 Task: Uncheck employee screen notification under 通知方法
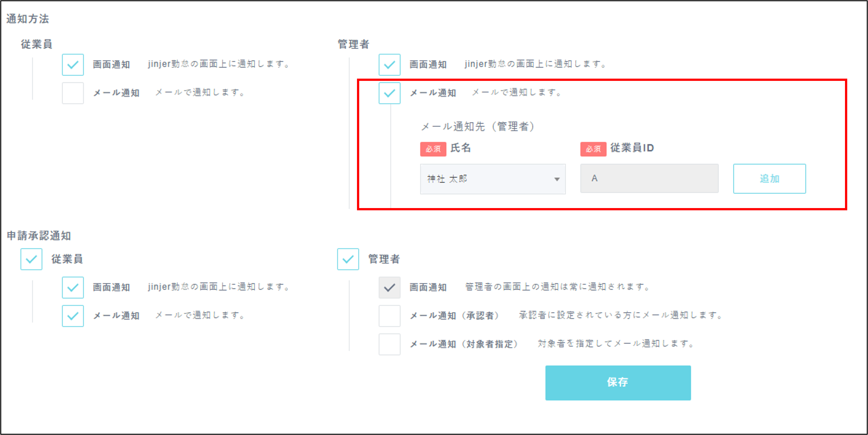point(73,65)
